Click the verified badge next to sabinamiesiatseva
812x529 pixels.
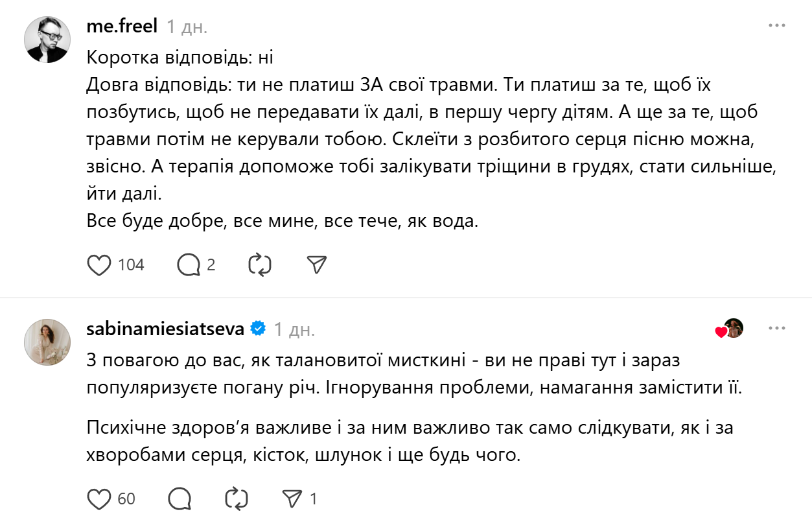(258, 329)
